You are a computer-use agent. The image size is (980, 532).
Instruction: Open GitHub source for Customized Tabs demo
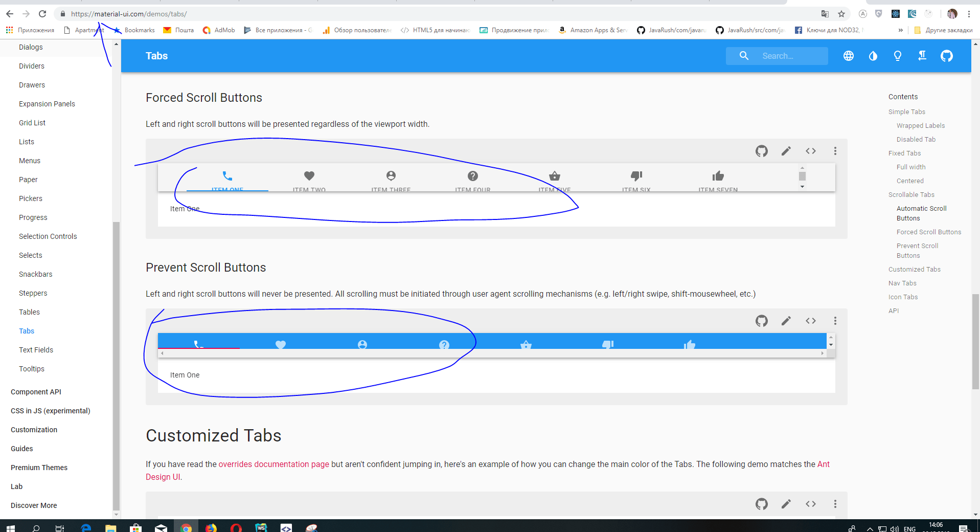[761, 504]
